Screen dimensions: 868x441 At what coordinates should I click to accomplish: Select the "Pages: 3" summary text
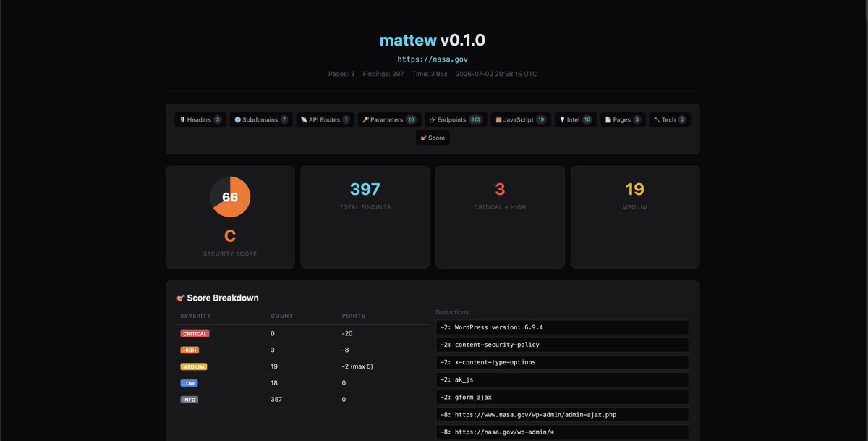click(x=341, y=74)
